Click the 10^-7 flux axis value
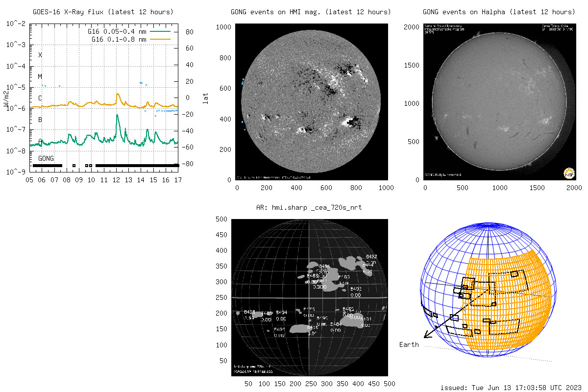 point(16,129)
